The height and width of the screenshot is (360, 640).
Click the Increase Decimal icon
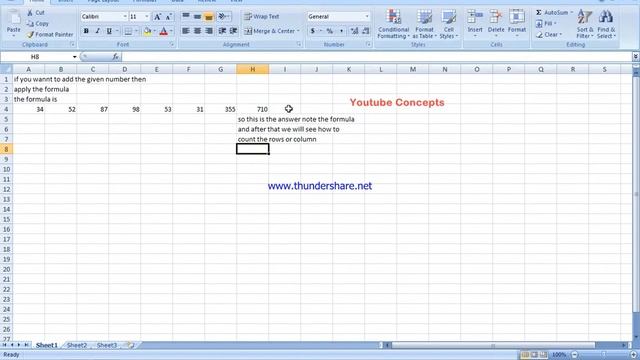click(x=354, y=31)
